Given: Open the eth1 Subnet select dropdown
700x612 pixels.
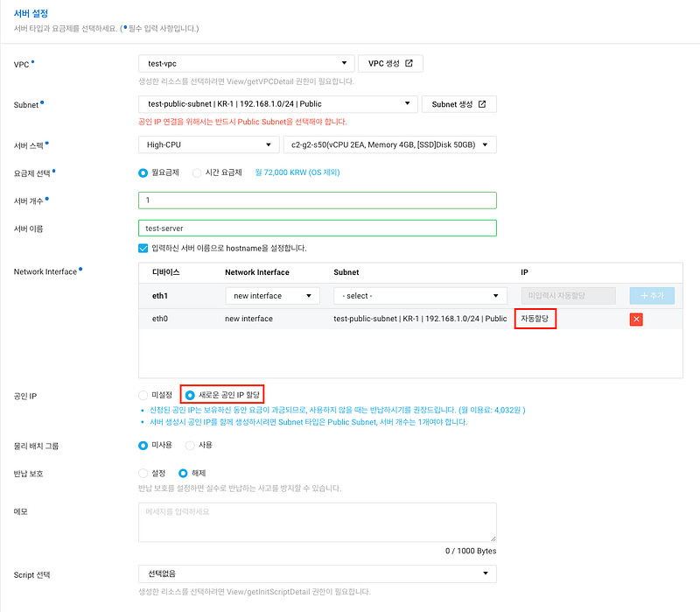Looking at the screenshot, I should [x=421, y=296].
